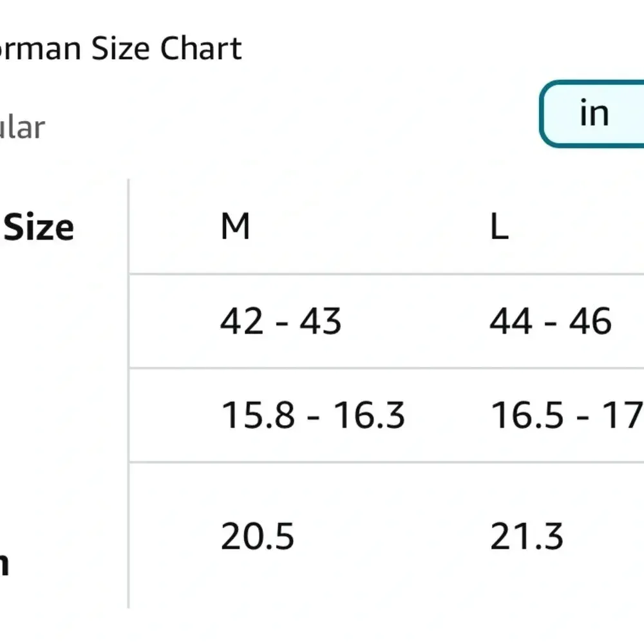Viewport: 644px width, 644px height.
Task: Switch units using the 'in' toggle
Action: click(x=594, y=114)
